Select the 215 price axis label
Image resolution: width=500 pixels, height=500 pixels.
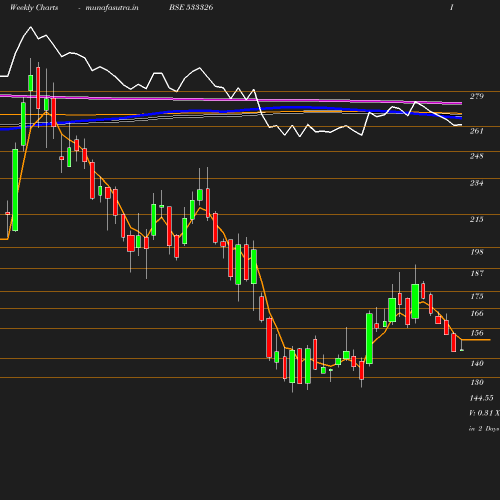pyautogui.click(x=477, y=219)
